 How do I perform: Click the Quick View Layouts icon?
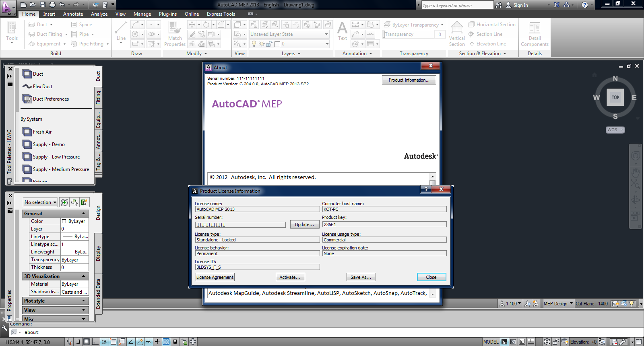point(522,342)
